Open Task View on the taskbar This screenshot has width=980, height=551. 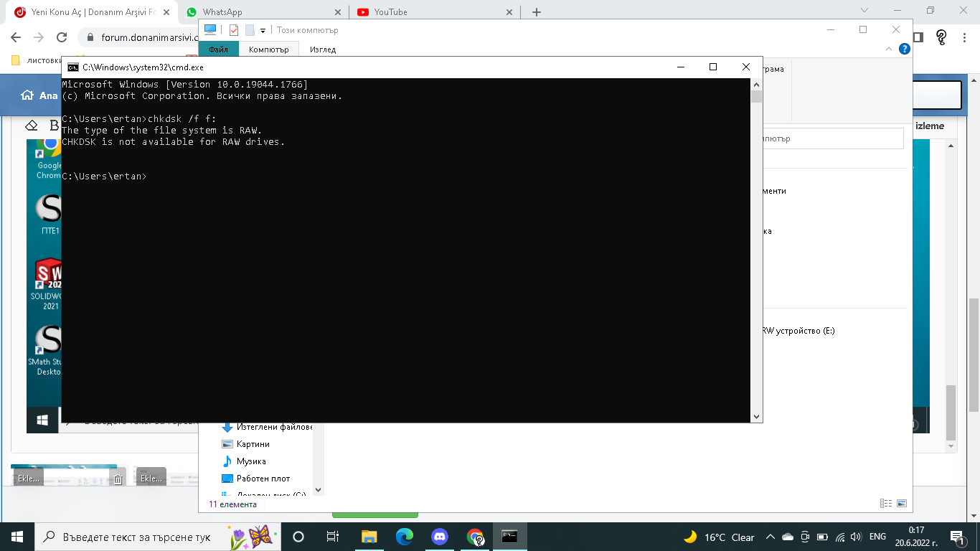pyautogui.click(x=333, y=537)
